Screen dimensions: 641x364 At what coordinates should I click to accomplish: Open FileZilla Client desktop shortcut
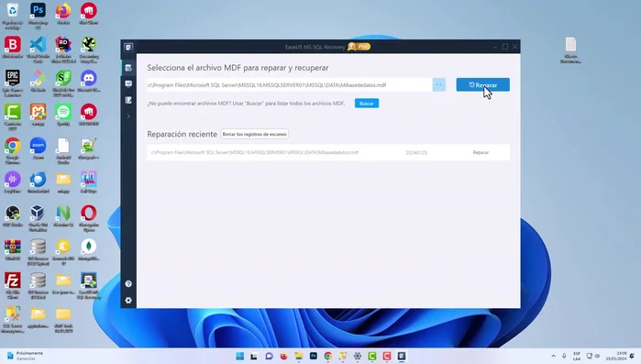[13, 285]
